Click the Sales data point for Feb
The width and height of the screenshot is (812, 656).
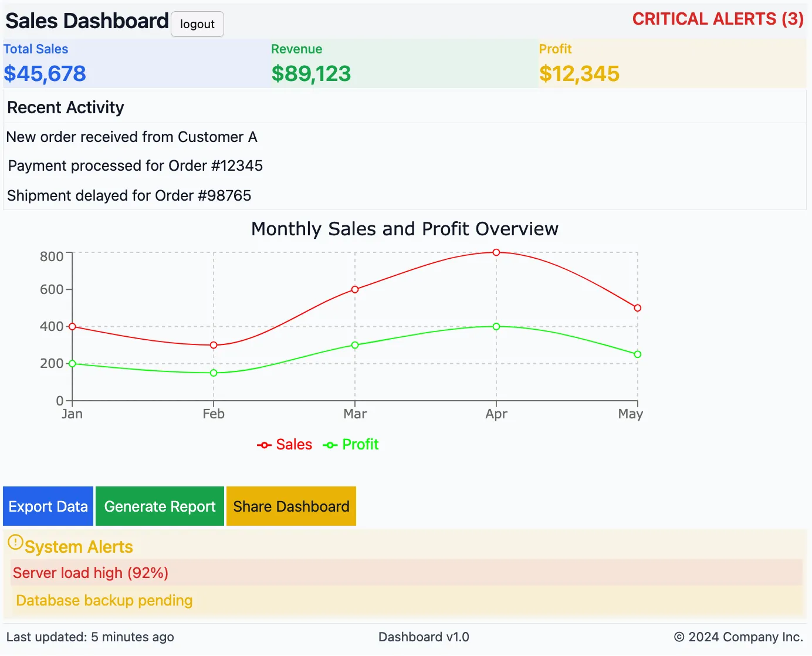pos(214,345)
